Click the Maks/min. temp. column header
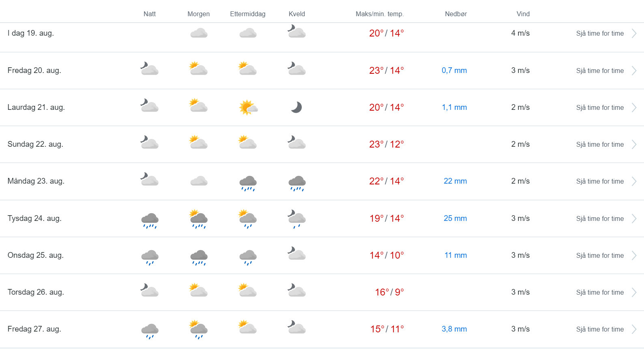This screenshot has width=644, height=351. coord(380,14)
